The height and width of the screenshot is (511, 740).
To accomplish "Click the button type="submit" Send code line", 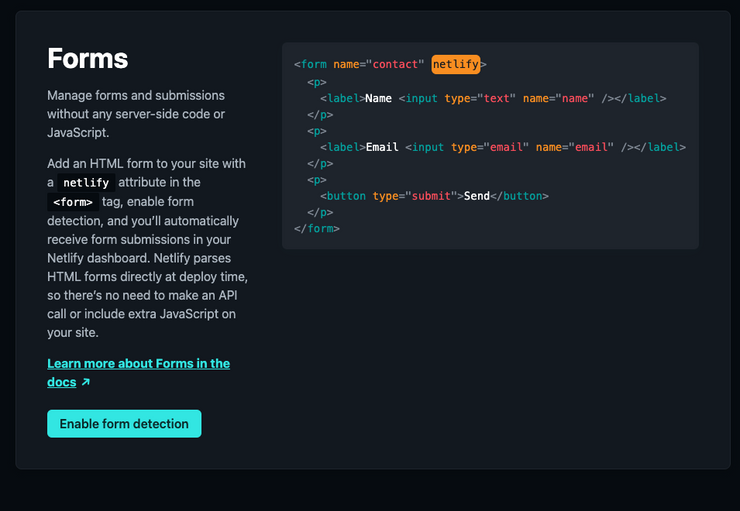I will [x=434, y=196].
